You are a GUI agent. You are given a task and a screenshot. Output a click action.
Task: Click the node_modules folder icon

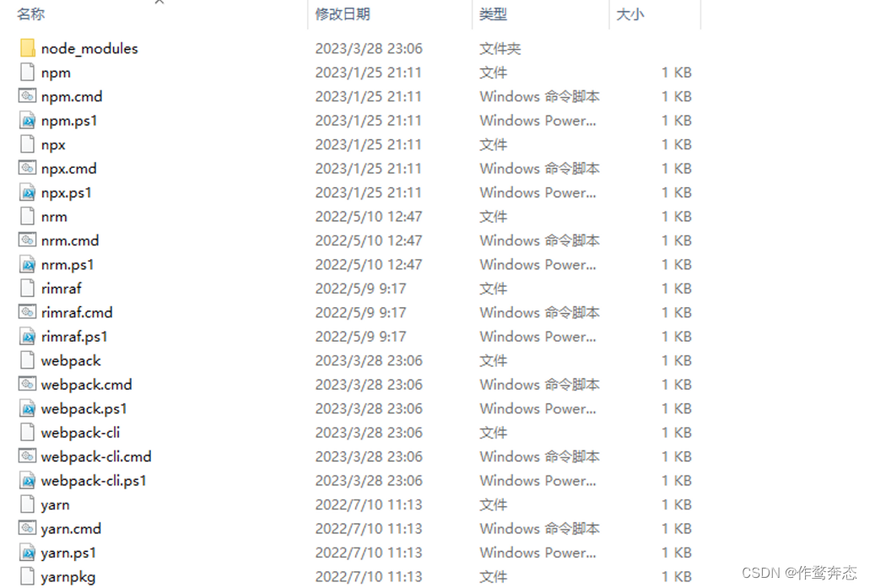pos(27,48)
